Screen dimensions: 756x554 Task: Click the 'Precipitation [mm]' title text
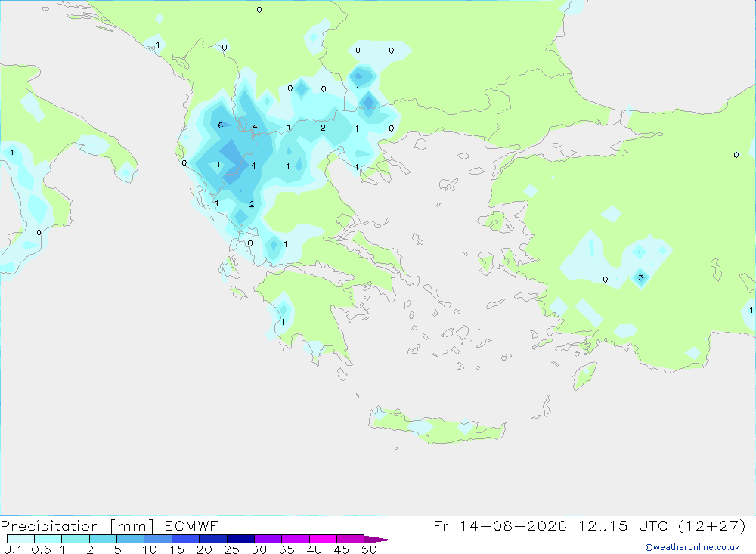coord(77,526)
